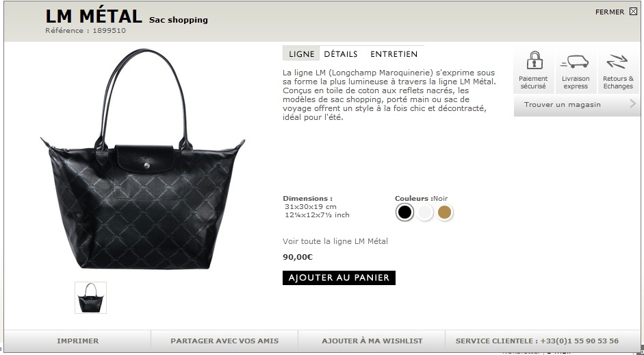The width and height of the screenshot is (644, 355).
Task: Click the Trouver un magasin chevron arrow
Action: click(x=633, y=104)
